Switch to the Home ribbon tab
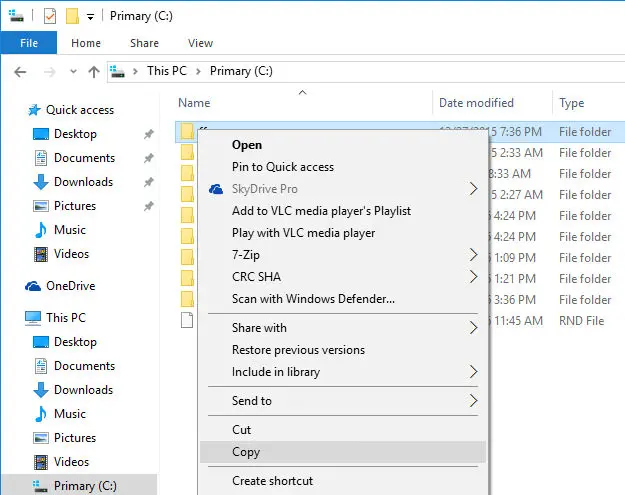 coord(86,43)
